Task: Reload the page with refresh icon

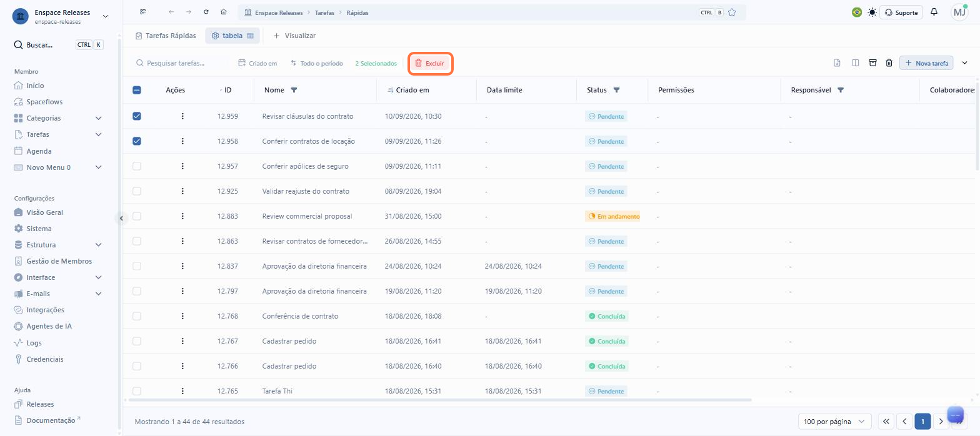Action: [206, 12]
